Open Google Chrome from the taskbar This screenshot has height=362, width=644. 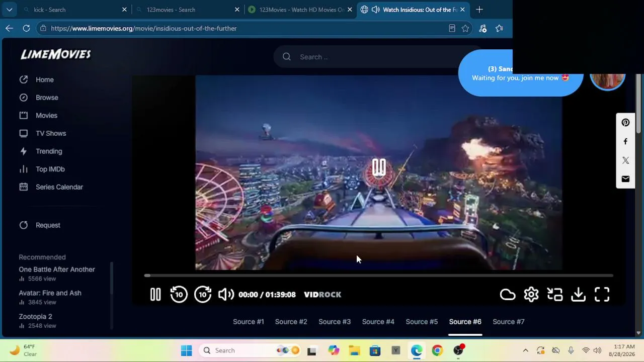(x=437, y=350)
